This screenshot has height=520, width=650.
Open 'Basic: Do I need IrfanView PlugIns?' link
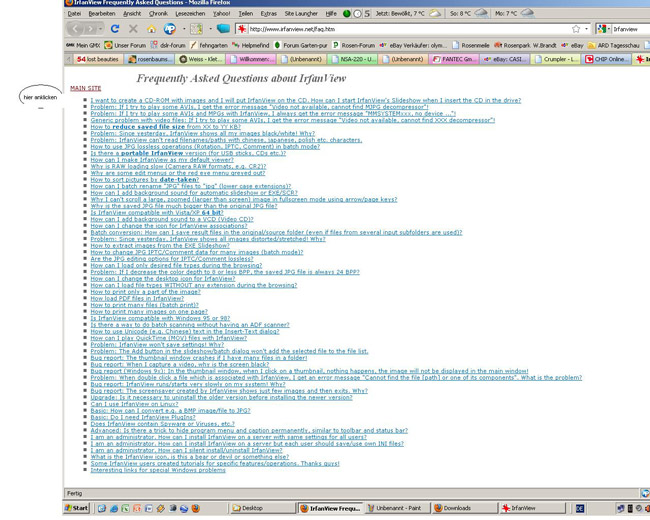tap(143, 417)
